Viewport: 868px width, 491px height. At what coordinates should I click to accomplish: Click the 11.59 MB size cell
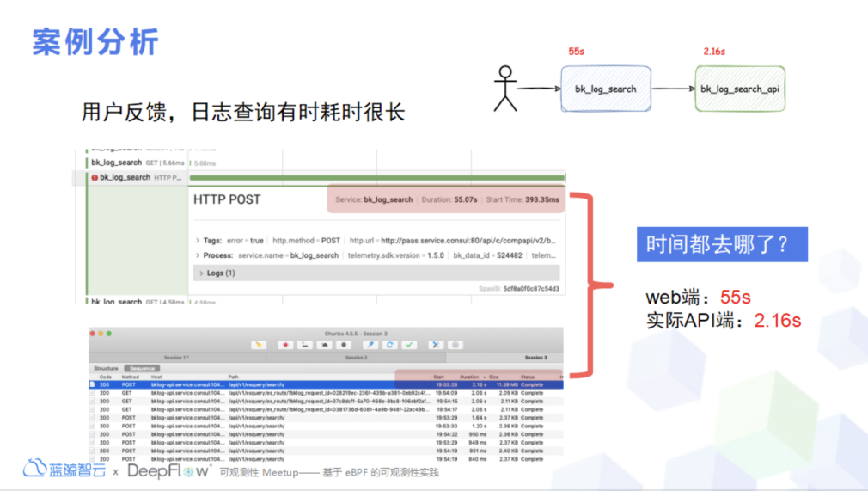point(506,384)
